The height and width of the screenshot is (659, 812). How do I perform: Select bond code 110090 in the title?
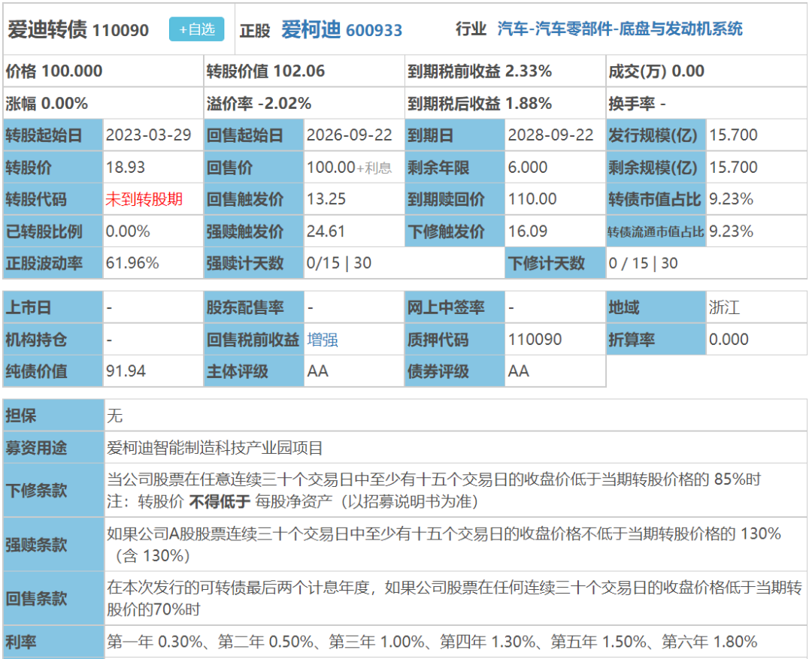[120, 31]
